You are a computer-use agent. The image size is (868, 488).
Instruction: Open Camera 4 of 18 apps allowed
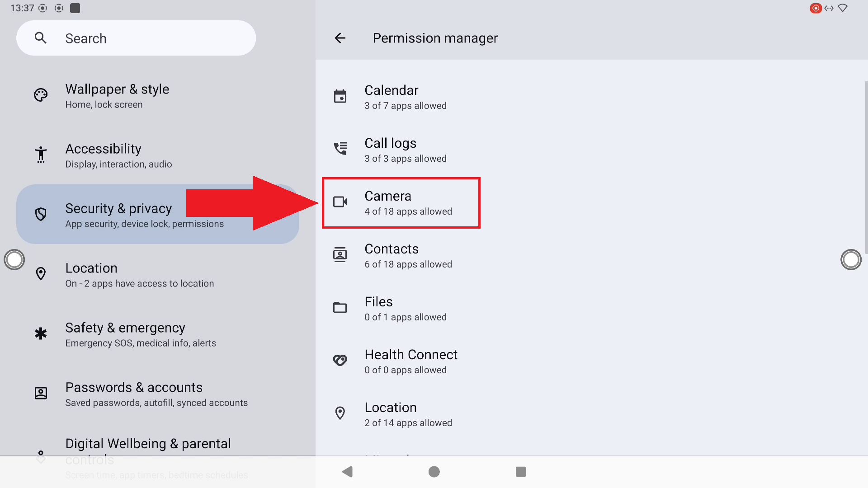pos(408,203)
